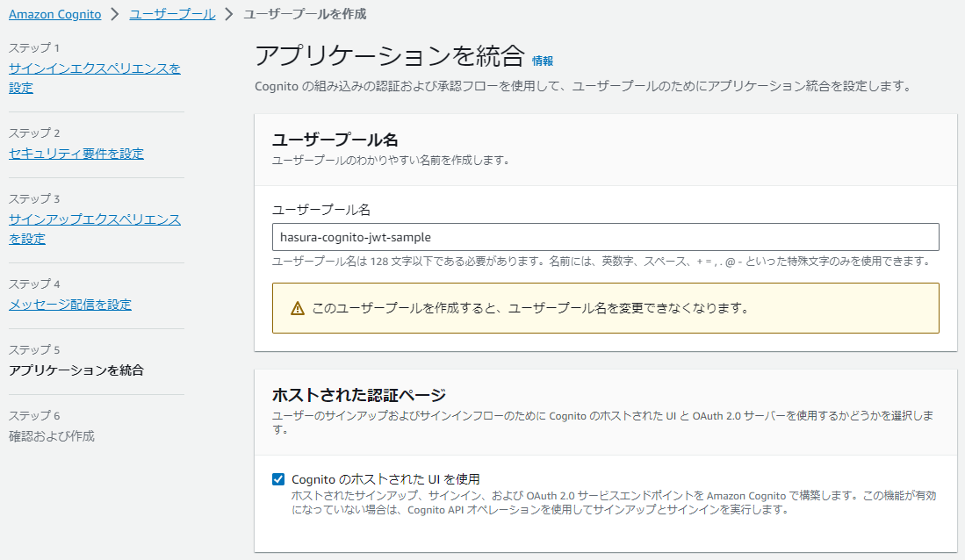Click the 情報 info link beside the title
This screenshot has width=965, height=560.
(542, 61)
